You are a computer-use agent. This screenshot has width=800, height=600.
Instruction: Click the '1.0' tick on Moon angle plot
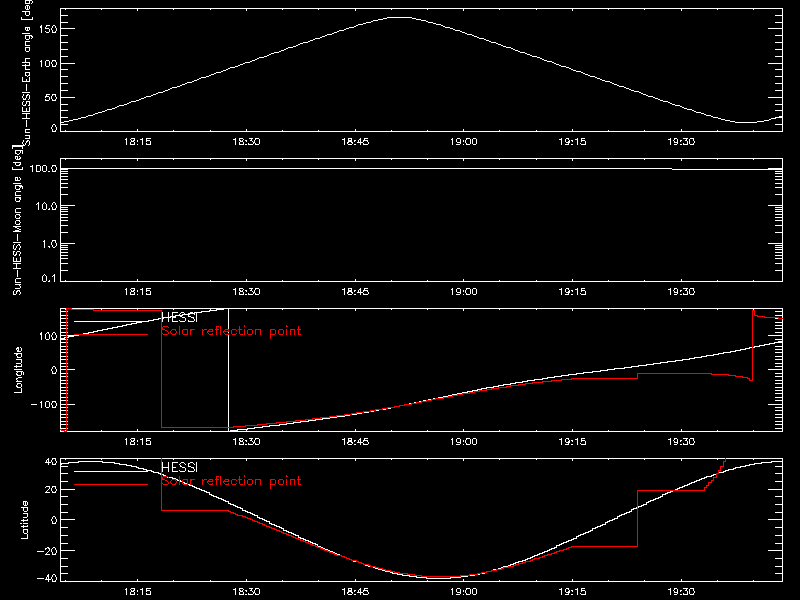tap(49, 244)
